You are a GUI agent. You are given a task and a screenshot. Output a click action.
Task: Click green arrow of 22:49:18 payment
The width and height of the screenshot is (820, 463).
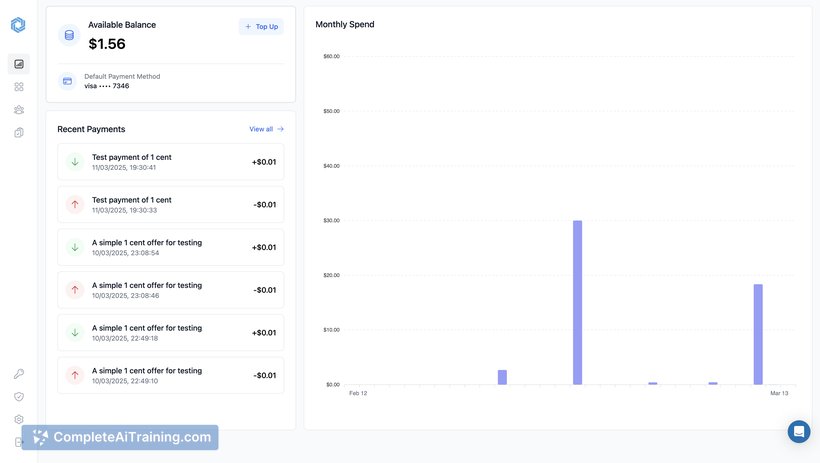pos(75,332)
